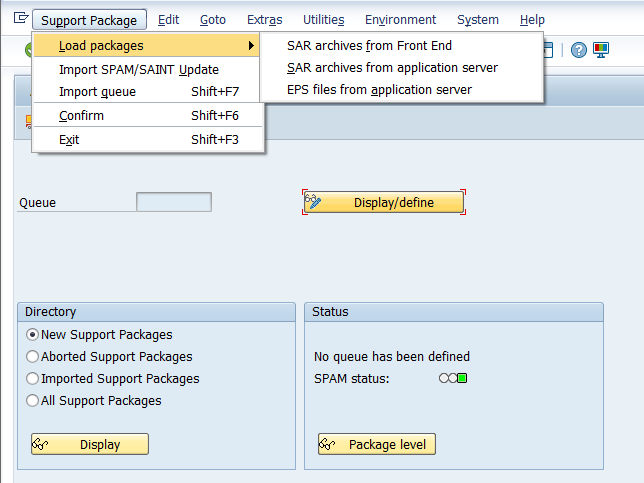Click the Customize Local Layout monitor icon

(600, 50)
